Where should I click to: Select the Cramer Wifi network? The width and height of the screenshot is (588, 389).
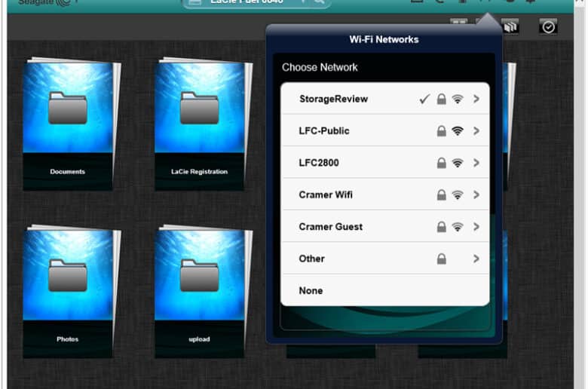[x=384, y=194]
